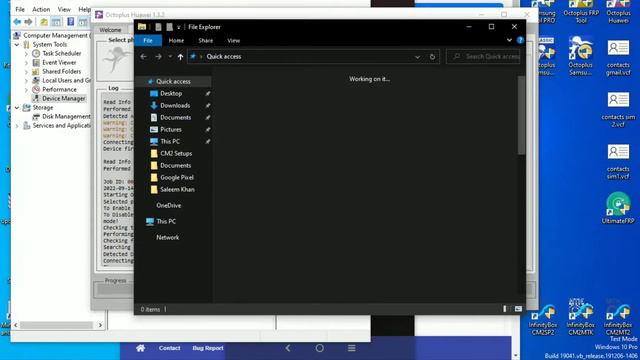
Task: Click Back arrow in Computer Management toolbar
Action: [x=17, y=22]
